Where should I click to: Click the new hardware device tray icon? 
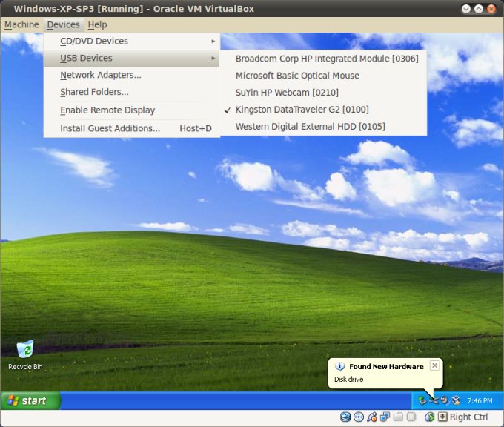tap(434, 400)
